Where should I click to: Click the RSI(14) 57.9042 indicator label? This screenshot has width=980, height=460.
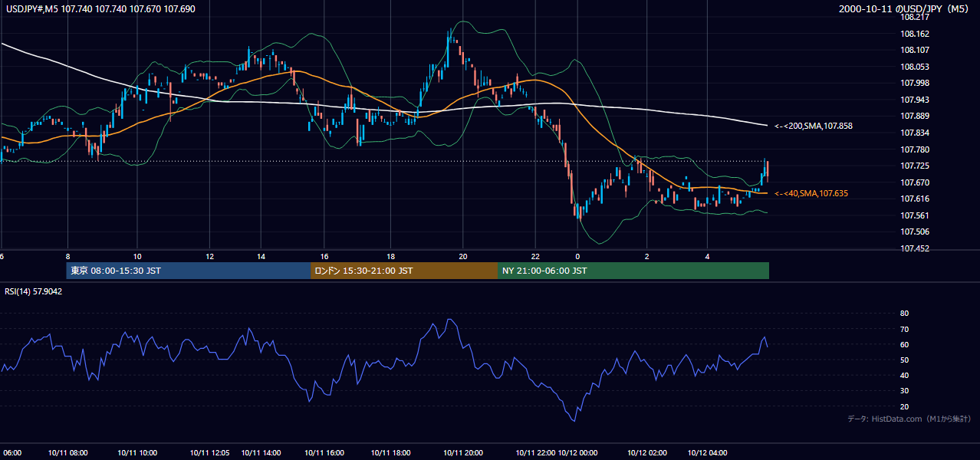click(34, 291)
